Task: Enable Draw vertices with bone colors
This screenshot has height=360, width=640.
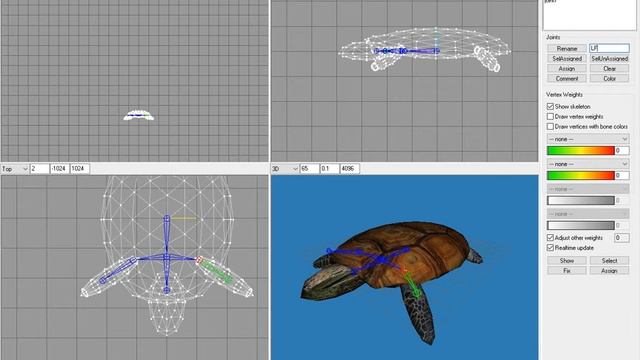Action: tap(550, 127)
